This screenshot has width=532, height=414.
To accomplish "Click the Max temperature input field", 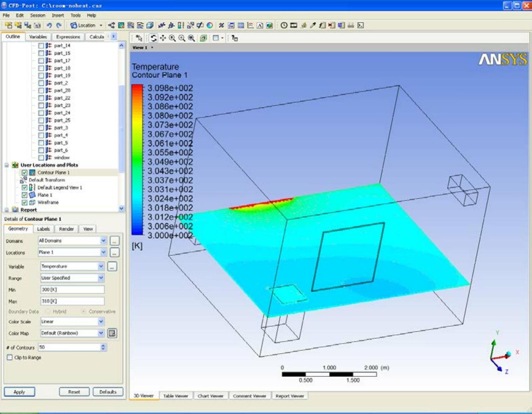I will click(x=72, y=301).
